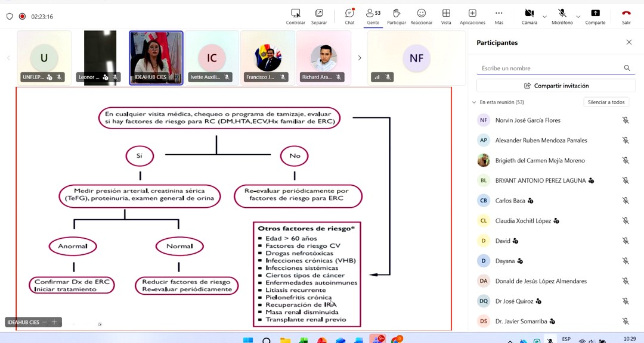Open the Vista layout icon
Image resolution: width=644 pixels, height=343 pixels.
(x=446, y=14)
